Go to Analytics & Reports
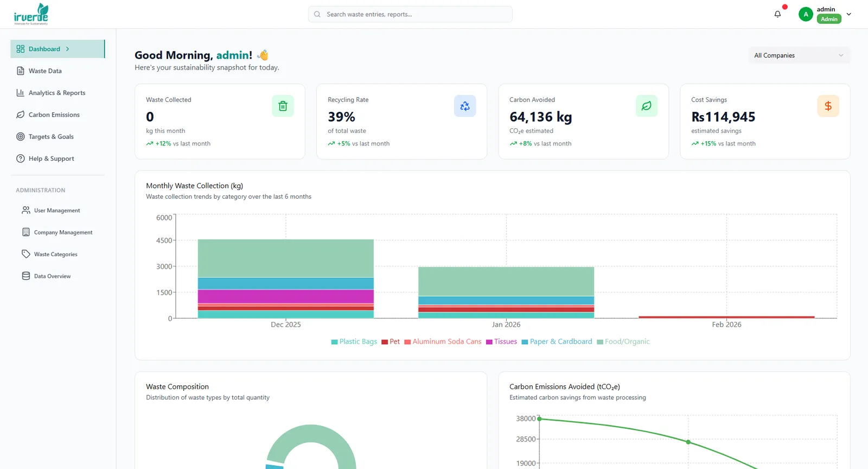 58,93
